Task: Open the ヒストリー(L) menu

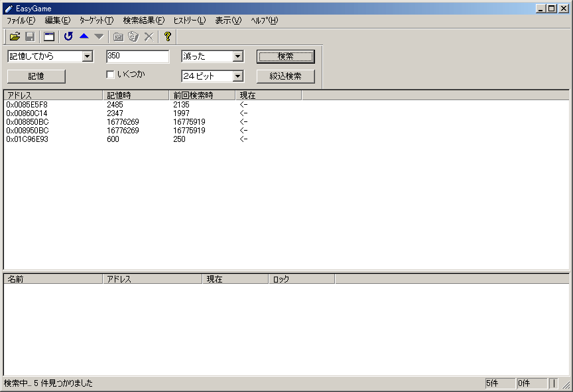Action: tap(189, 21)
